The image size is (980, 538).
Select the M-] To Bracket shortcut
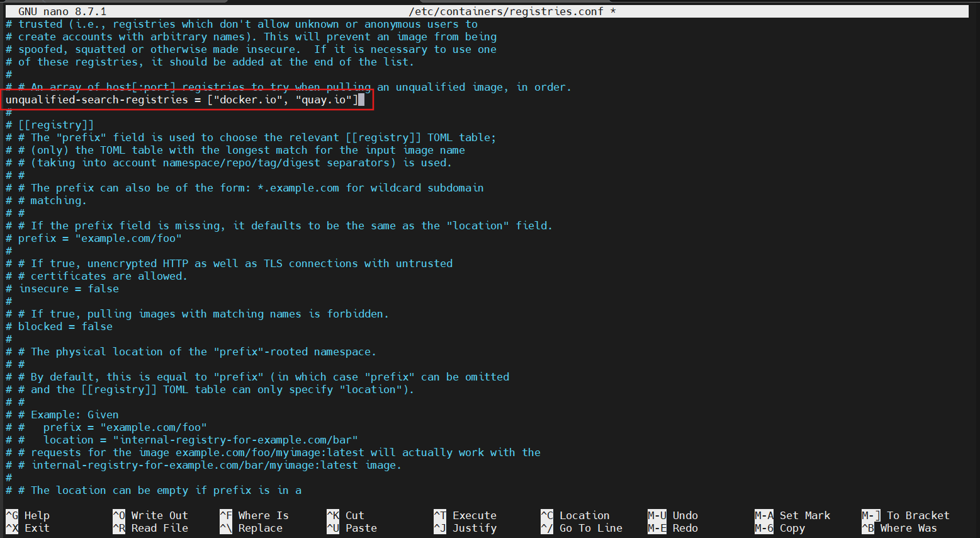pos(906,515)
